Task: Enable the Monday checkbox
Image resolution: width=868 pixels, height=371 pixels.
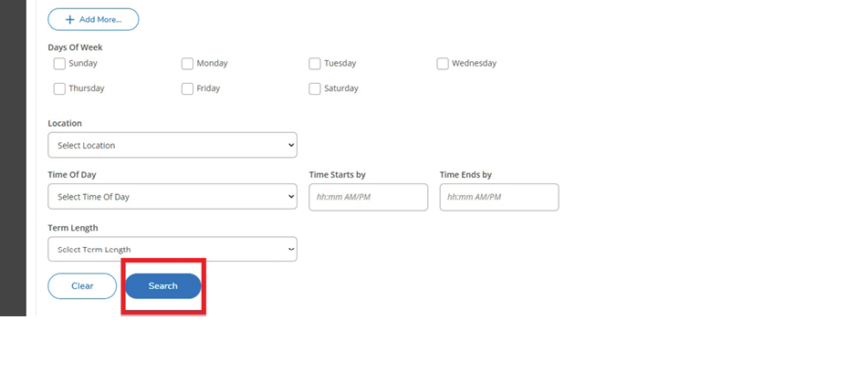Action: (x=187, y=64)
